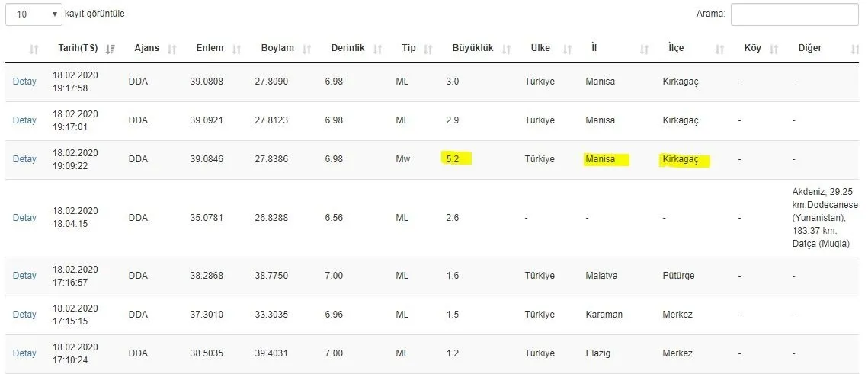This screenshot has height=374, width=868.
Task: Open Detay link for 19:17:58 earthquake
Action: coord(24,82)
